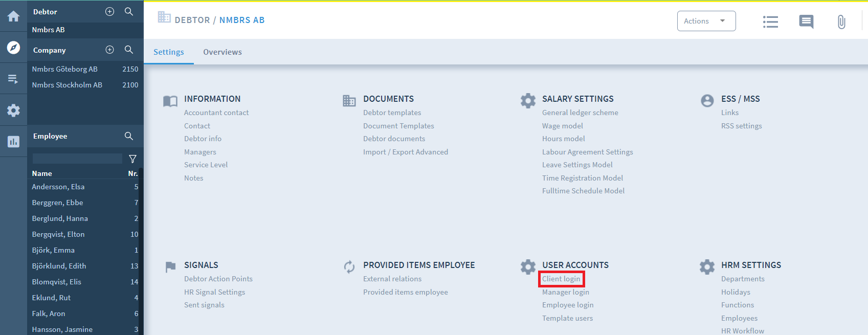This screenshot has height=335, width=868.
Task: Open Labour Agreement Settings
Action: (x=588, y=152)
